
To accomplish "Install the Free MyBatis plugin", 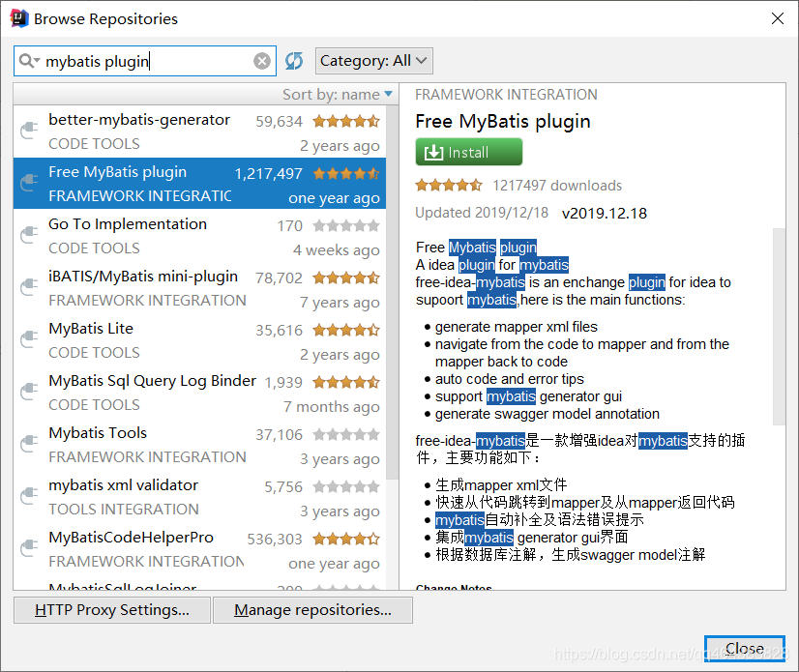I will click(x=469, y=152).
